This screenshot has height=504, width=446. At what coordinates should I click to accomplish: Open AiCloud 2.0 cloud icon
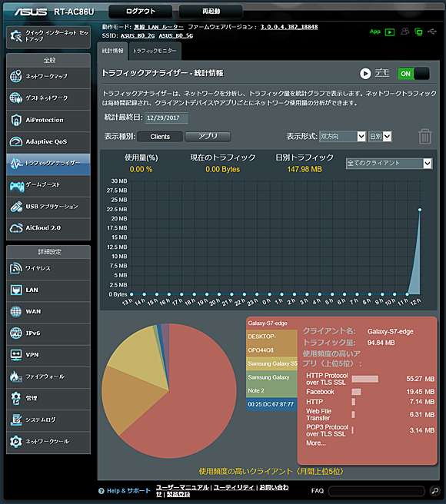pos(16,228)
